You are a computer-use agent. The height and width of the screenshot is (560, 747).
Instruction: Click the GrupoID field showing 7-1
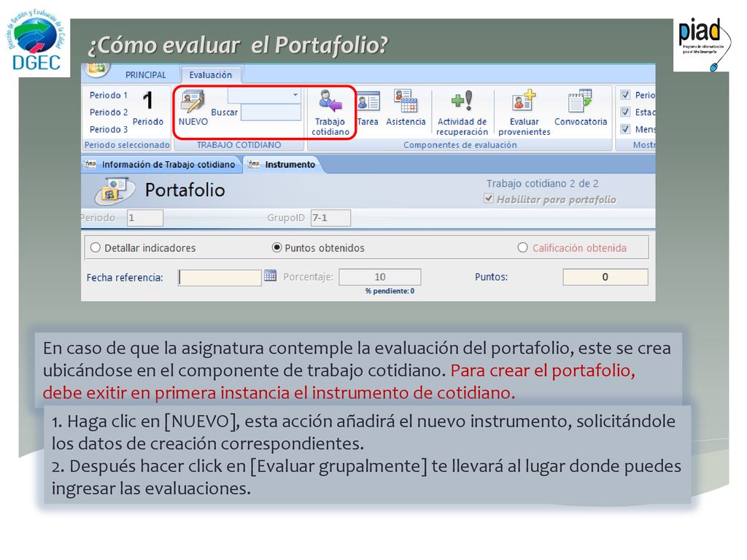[330, 218]
